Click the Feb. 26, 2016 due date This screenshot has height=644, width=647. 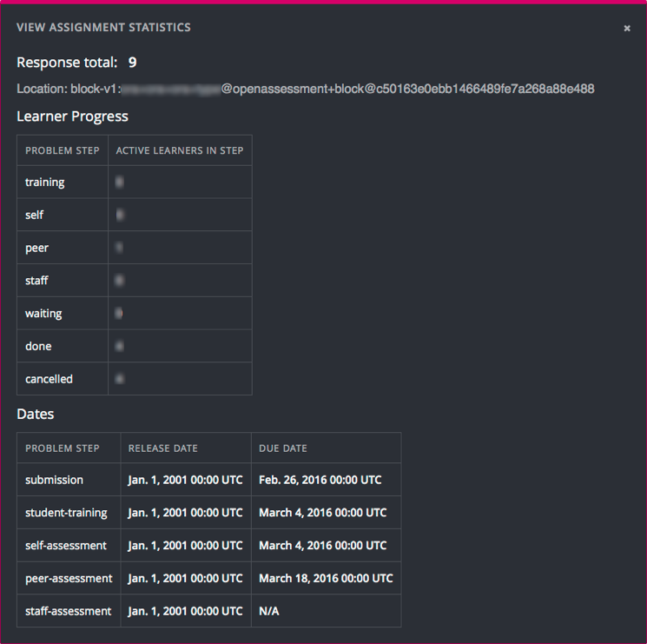click(320, 480)
